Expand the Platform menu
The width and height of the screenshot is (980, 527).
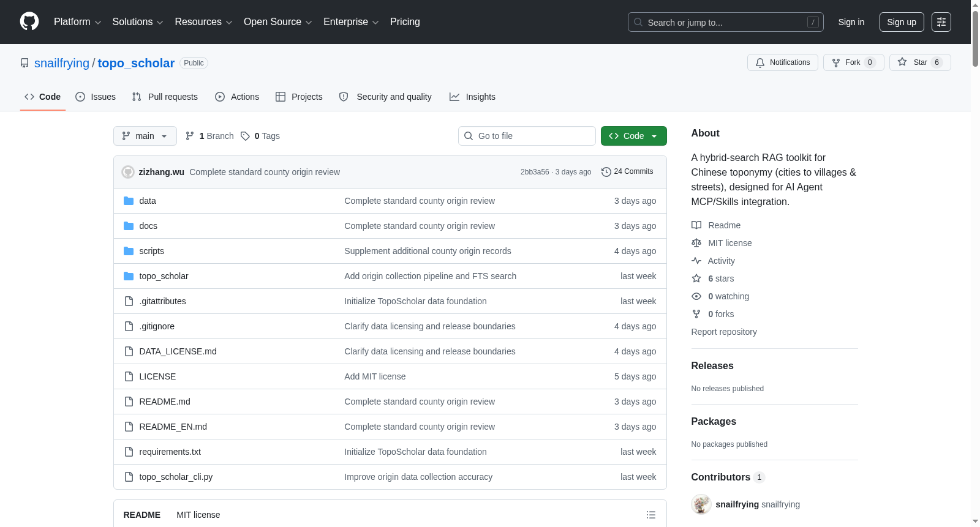coord(77,22)
